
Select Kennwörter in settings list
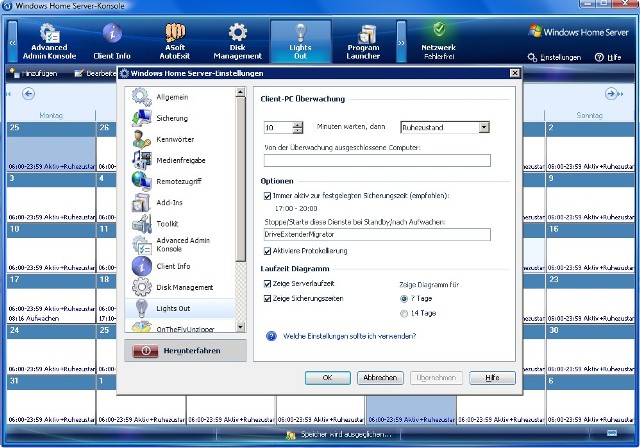pyautogui.click(x=180, y=140)
